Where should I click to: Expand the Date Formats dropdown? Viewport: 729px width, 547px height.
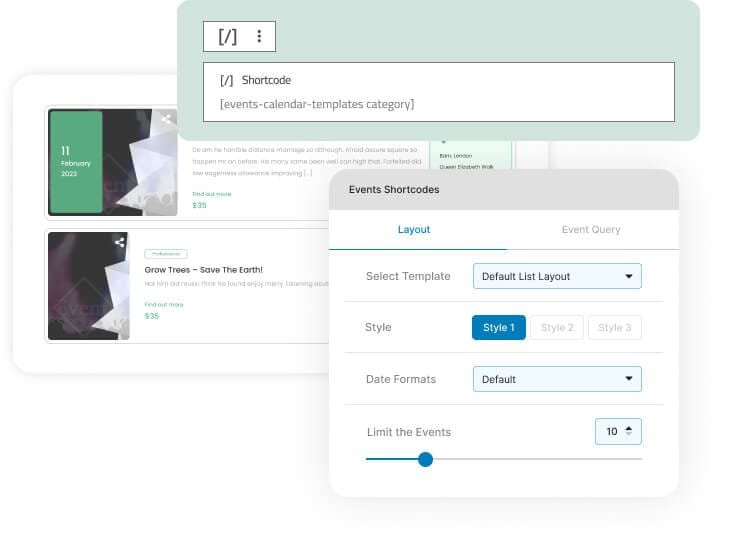tap(557, 380)
